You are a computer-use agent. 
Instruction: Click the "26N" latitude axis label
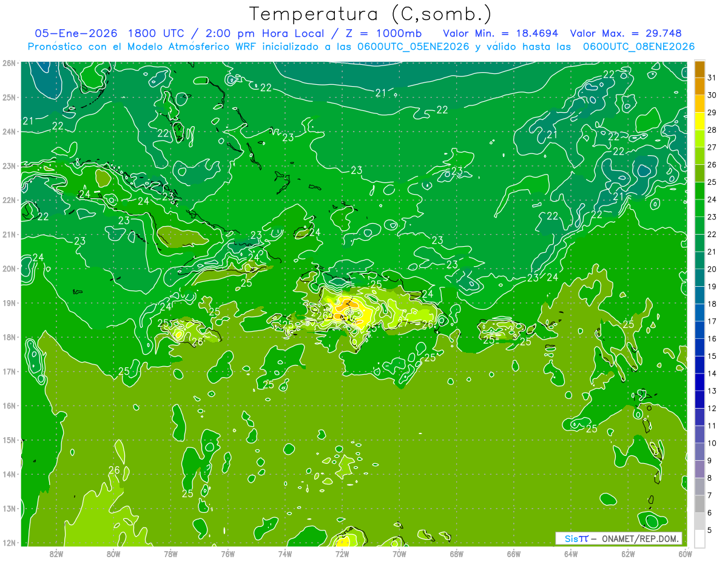click(8, 63)
